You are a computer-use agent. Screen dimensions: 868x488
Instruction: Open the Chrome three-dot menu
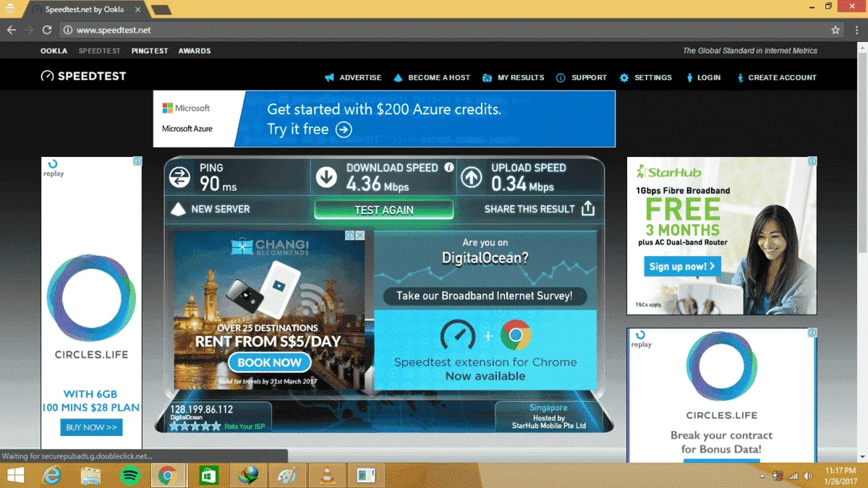856,30
